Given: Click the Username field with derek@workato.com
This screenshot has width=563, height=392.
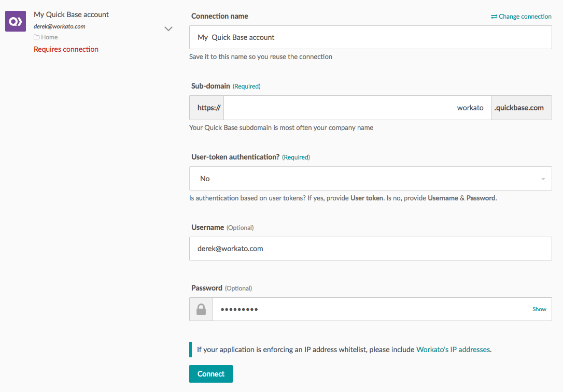Looking at the screenshot, I should [370, 249].
